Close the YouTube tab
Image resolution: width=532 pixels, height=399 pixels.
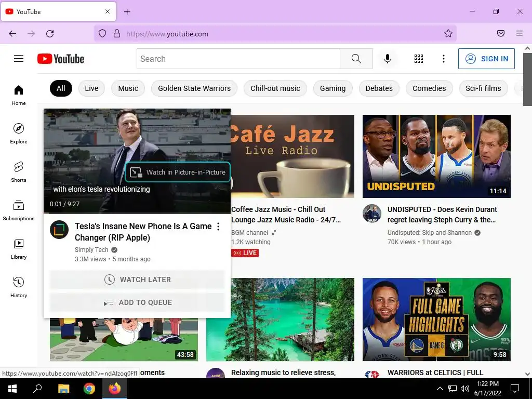(x=108, y=11)
